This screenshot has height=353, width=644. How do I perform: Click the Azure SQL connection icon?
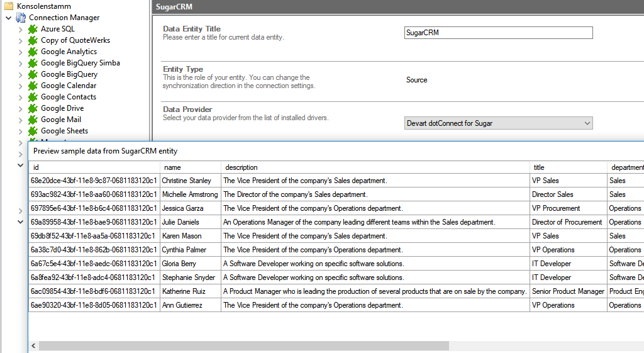33,29
